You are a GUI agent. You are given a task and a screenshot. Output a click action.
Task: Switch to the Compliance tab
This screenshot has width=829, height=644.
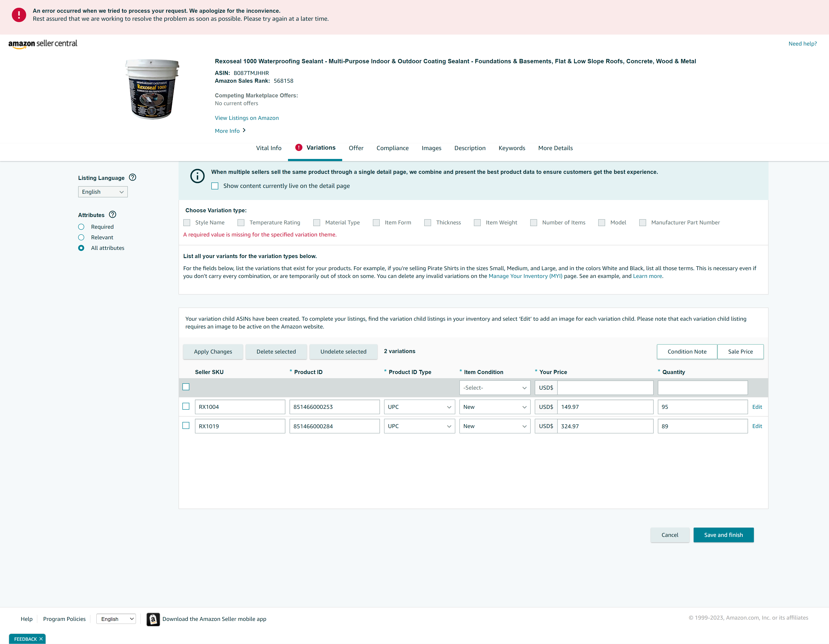[x=392, y=148]
